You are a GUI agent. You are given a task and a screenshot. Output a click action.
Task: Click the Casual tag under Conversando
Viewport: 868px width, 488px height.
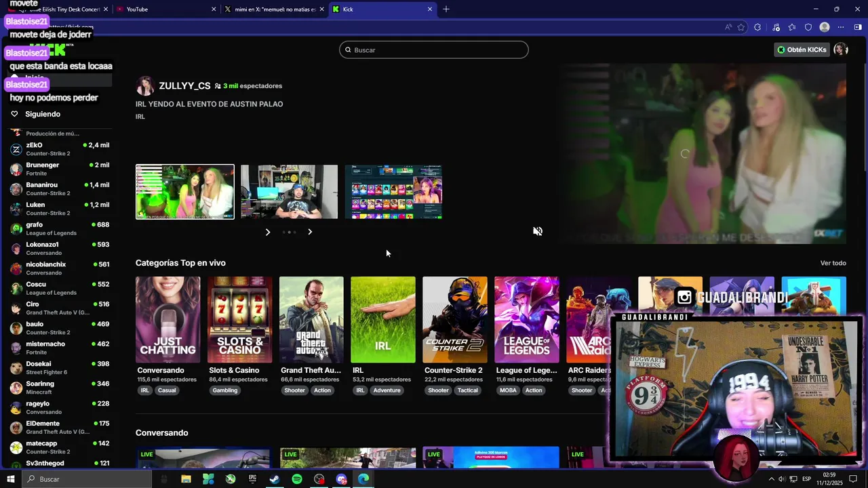167,390
